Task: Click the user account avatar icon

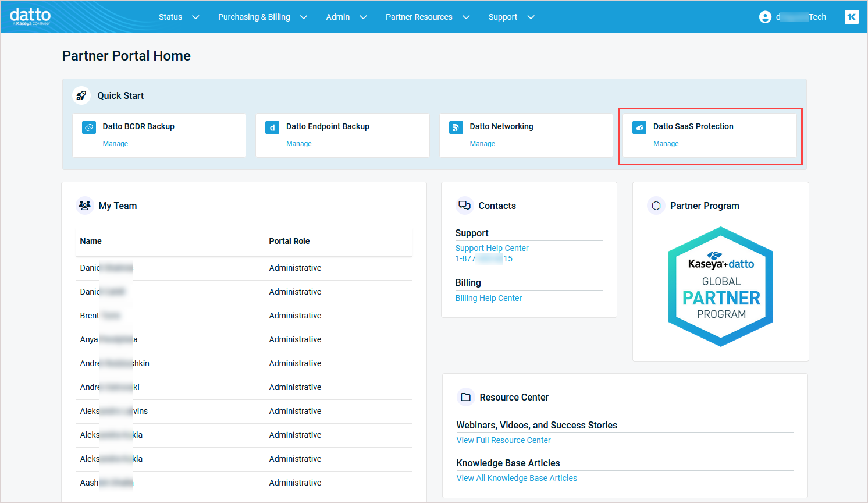Action: click(x=765, y=17)
